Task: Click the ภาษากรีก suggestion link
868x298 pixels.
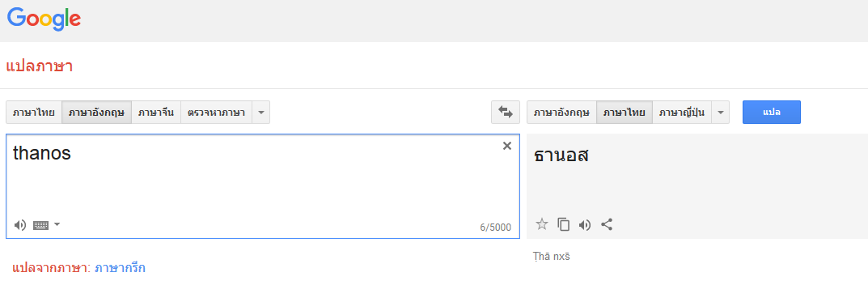Action: point(120,268)
